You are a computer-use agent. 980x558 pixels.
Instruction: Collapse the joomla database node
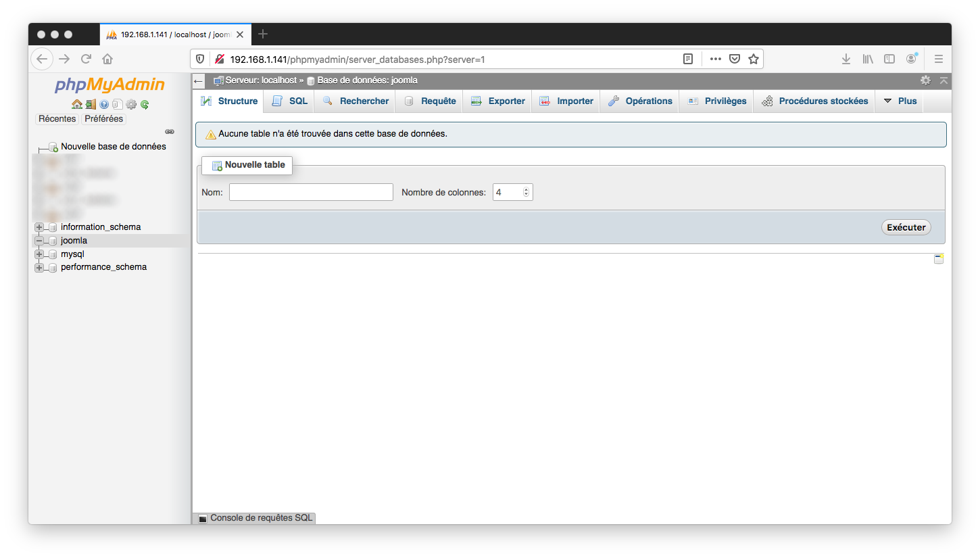39,240
